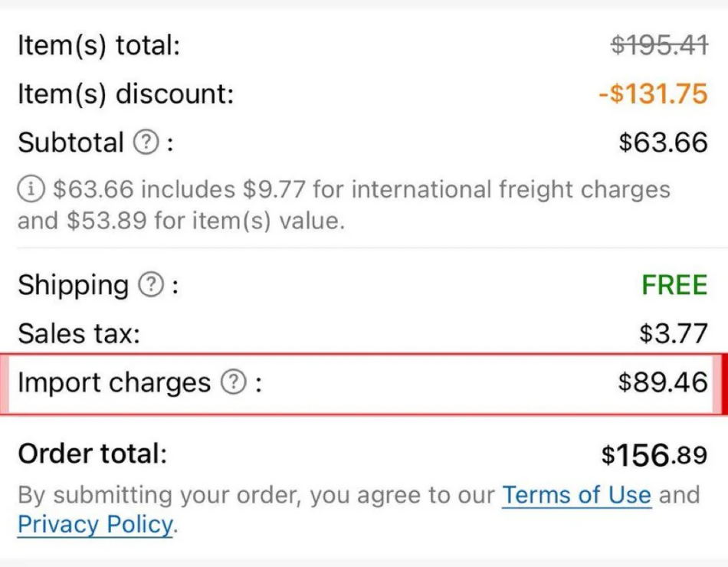Click the info icon beside the freight charges note
The height and width of the screenshot is (567, 728).
(31, 189)
